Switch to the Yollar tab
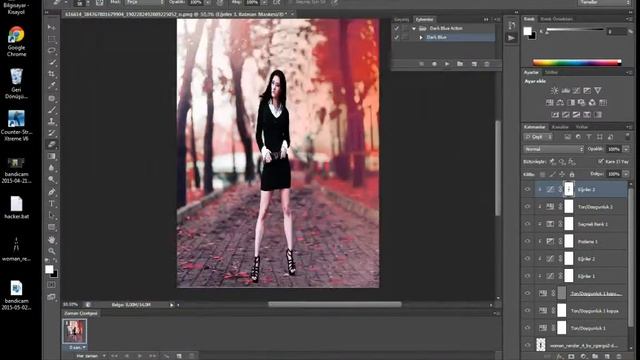The width and height of the screenshot is (640, 360). [582, 127]
